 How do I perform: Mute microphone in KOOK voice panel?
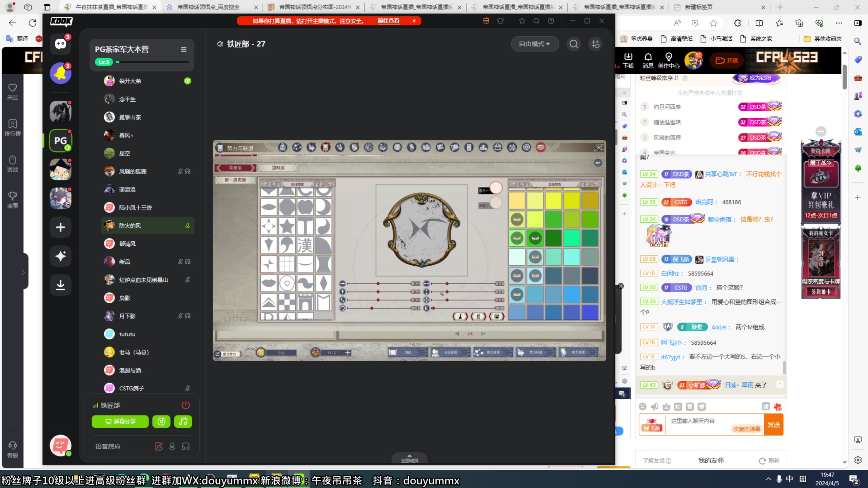point(172,446)
